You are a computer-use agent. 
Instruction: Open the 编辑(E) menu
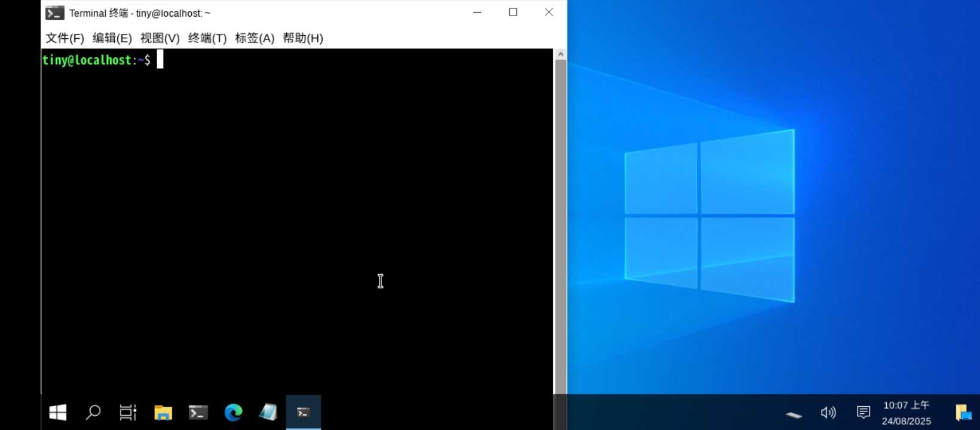coord(112,38)
